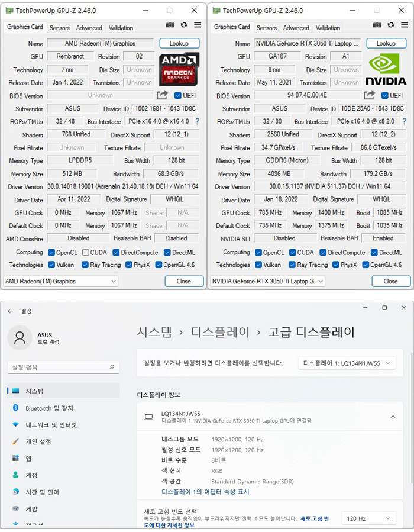Click Lookup button in AMD GPU-Z window
Viewport: 414px width, 532px height.
tap(179, 43)
